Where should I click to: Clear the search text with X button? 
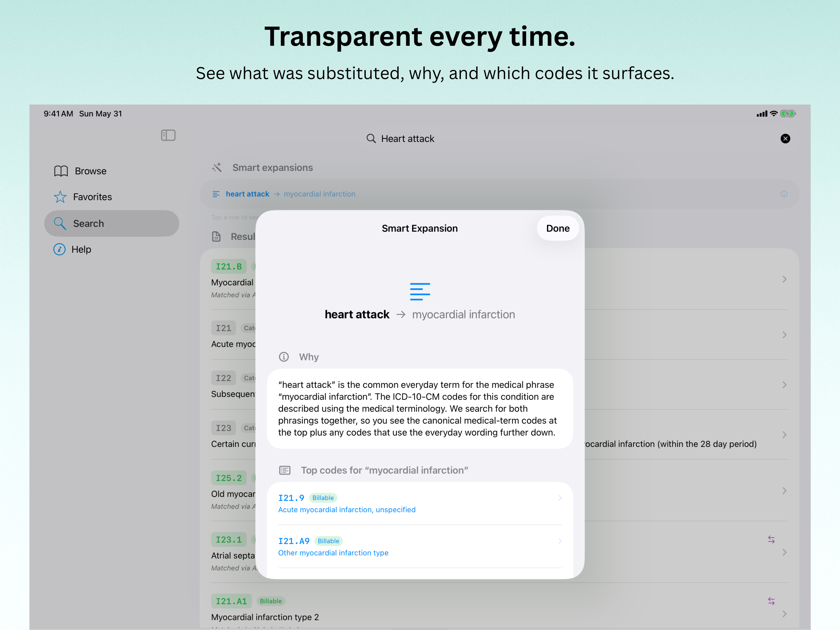click(785, 139)
